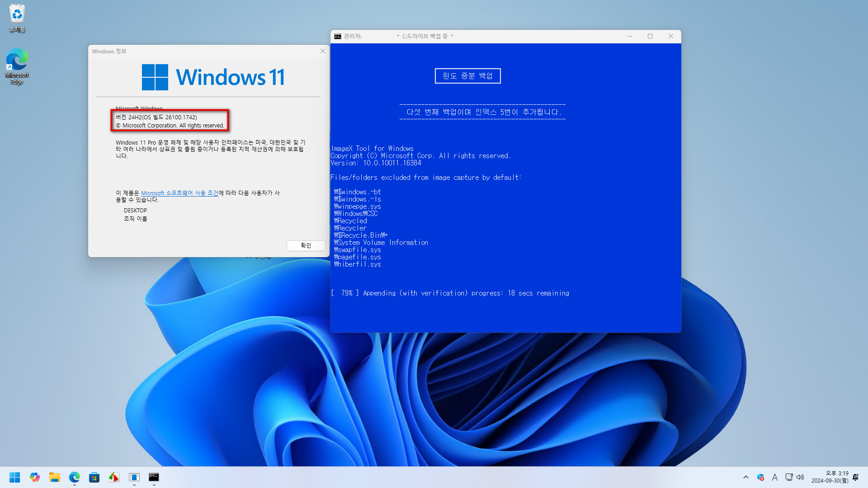Open Windows Security tray icon
Screen dimensions: 868x488
point(760,477)
